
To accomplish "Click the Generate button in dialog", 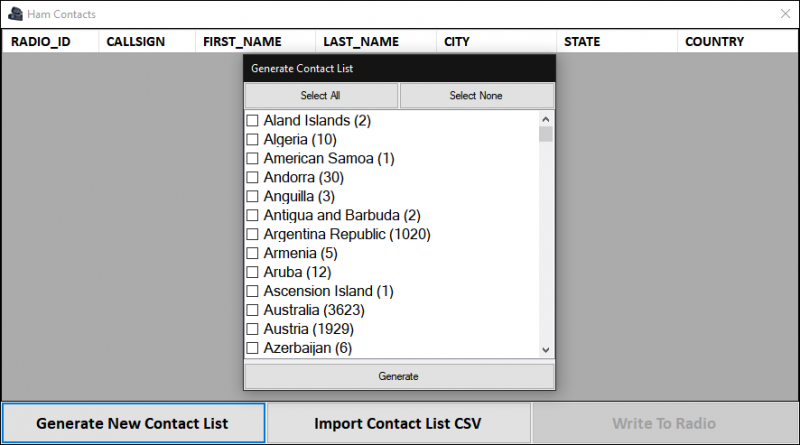I will pos(399,377).
